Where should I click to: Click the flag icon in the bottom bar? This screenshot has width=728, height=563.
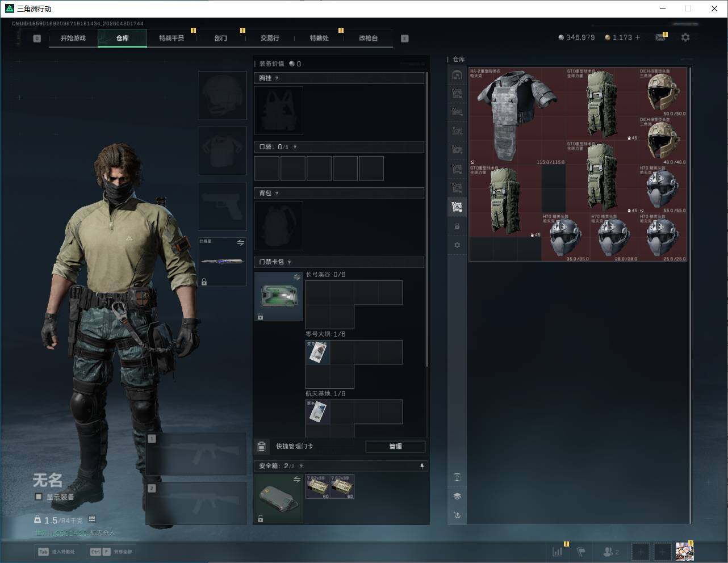581,551
